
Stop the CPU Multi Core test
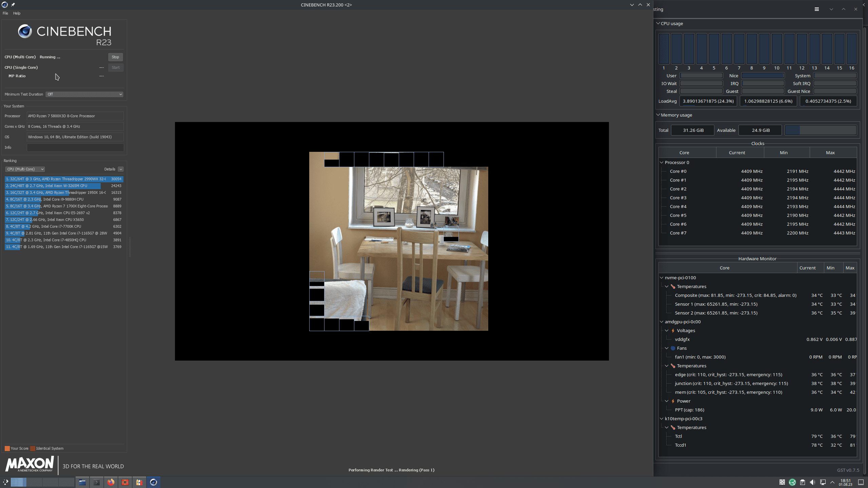click(x=115, y=57)
